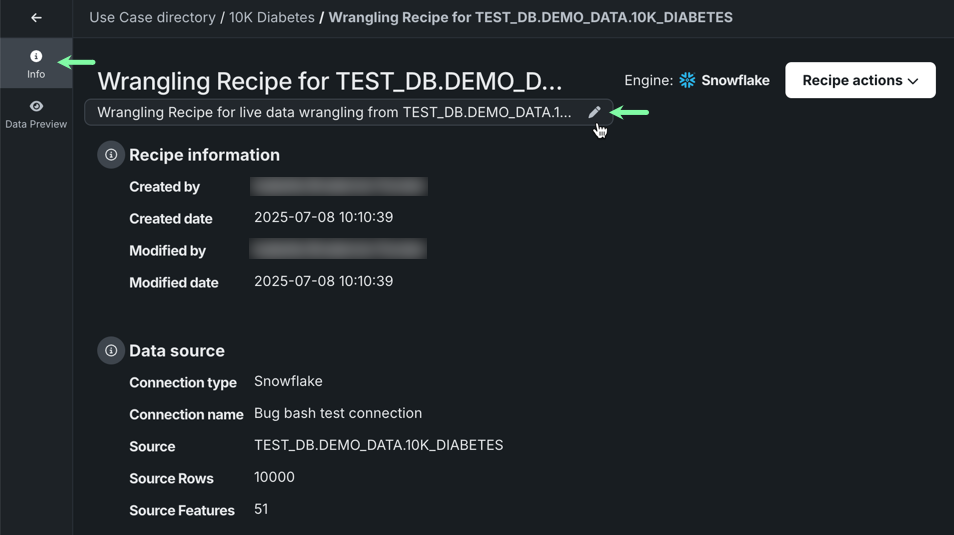Click the Snowflake engine logo icon

pos(687,80)
